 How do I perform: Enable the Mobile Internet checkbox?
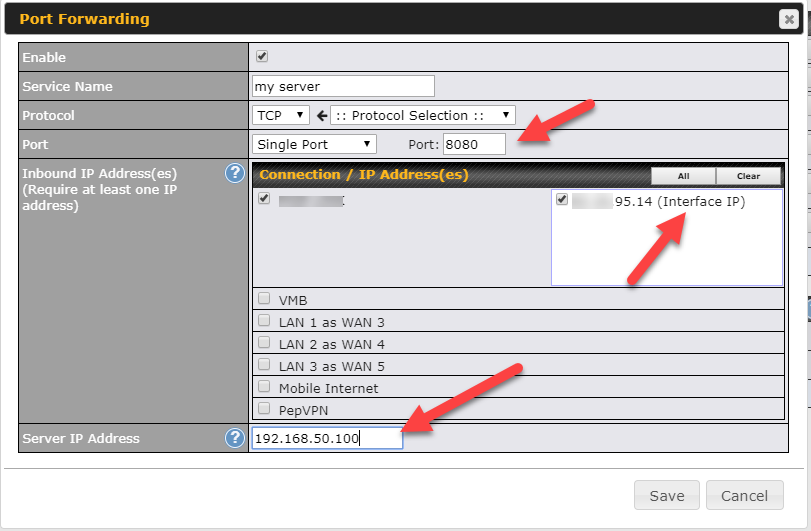[264, 387]
